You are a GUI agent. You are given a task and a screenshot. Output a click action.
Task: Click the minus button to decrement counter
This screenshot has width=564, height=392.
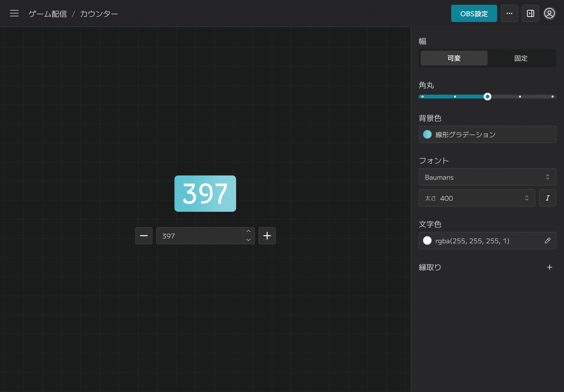144,236
